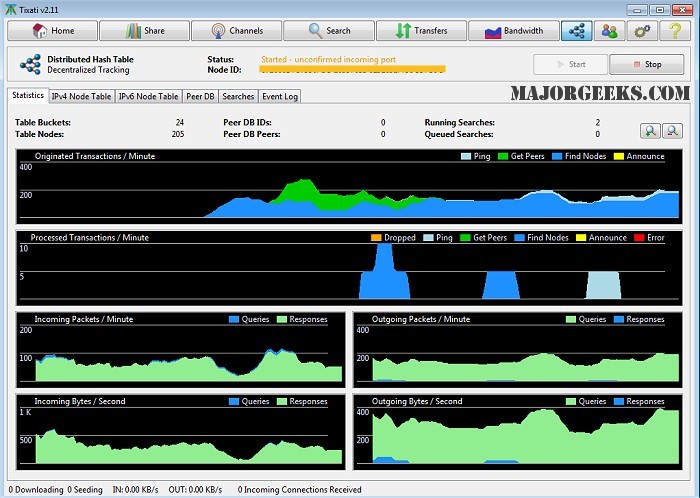The width and height of the screenshot is (700, 498).
Task: Switch to the IPv4 Node Table tab
Action: pyautogui.click(x=83, y=96)
